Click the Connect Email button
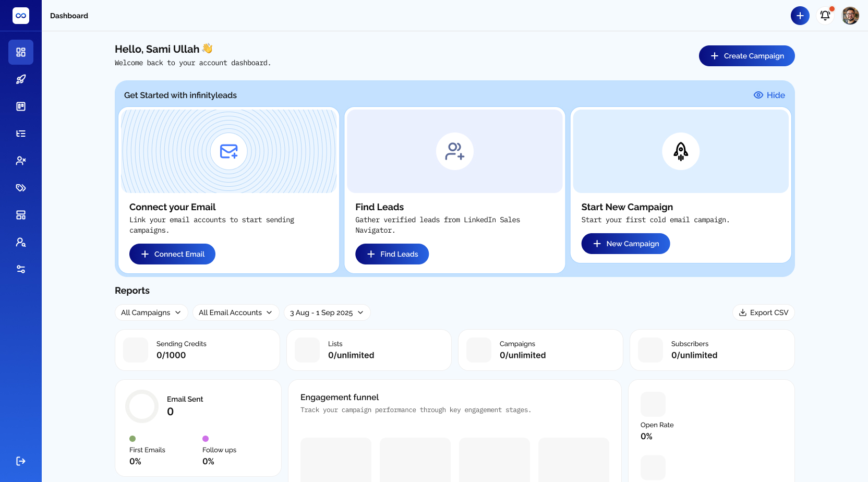The image size is (868, 482). pos(172,254)
